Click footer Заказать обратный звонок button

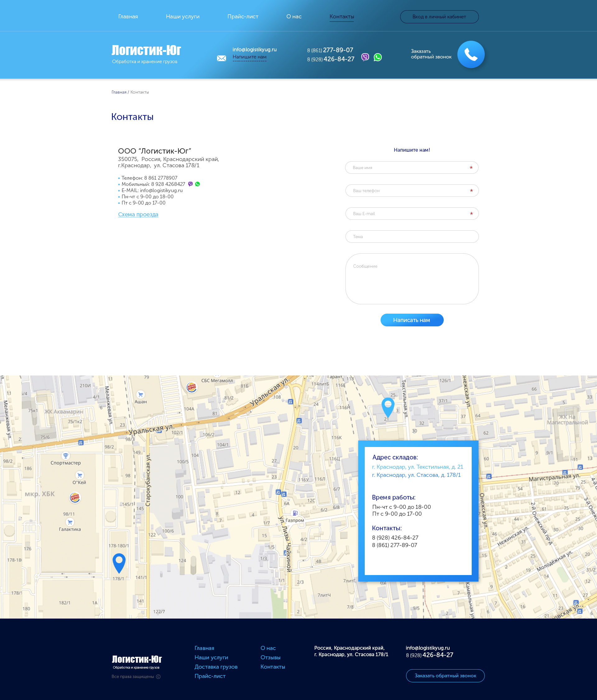(x=445, y=676)
